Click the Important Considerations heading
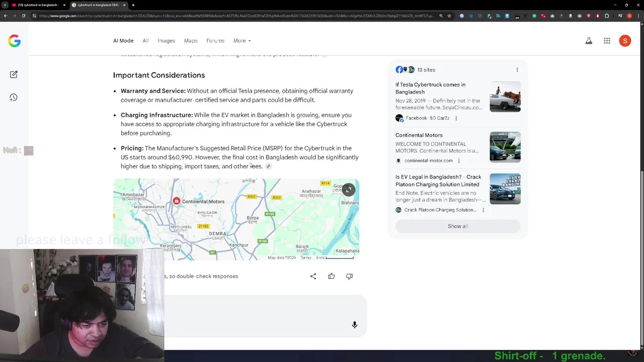644x362 pixels. pos(159,75)
